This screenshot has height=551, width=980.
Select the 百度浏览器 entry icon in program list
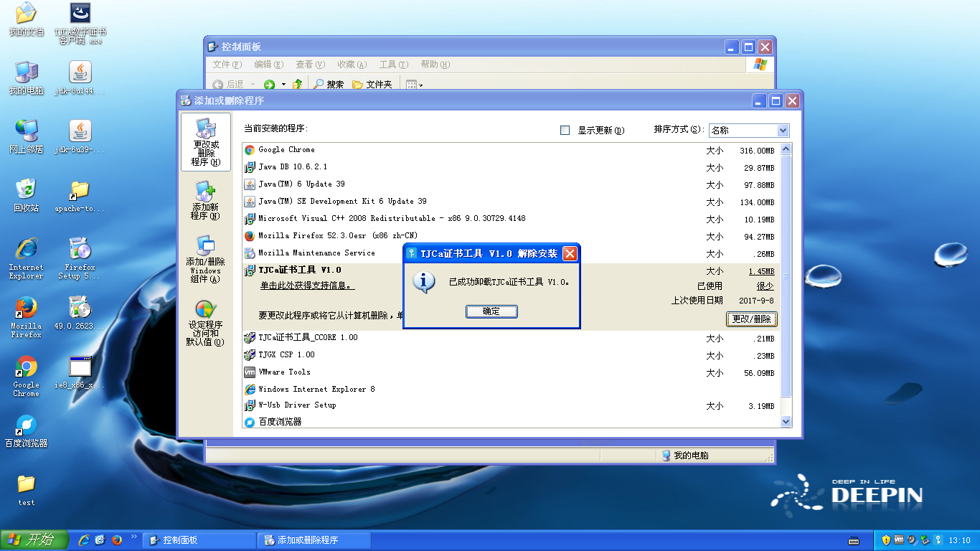coord(250,423)
